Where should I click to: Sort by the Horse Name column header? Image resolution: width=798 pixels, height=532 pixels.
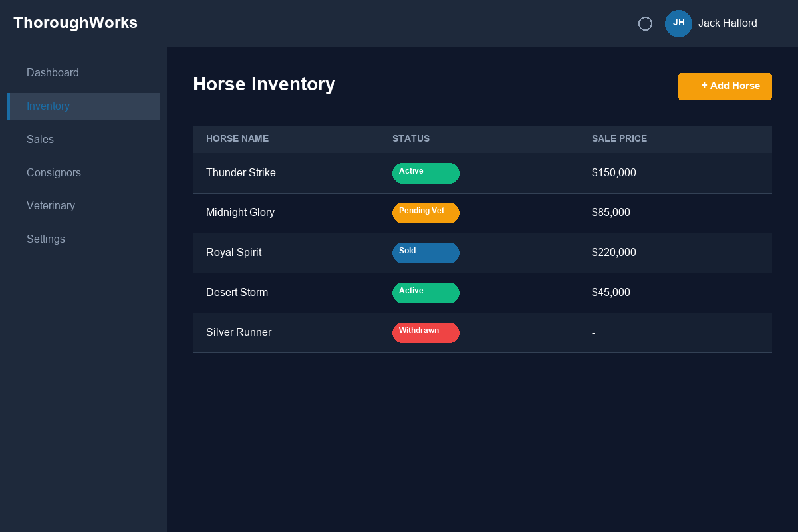coord(237,139)
